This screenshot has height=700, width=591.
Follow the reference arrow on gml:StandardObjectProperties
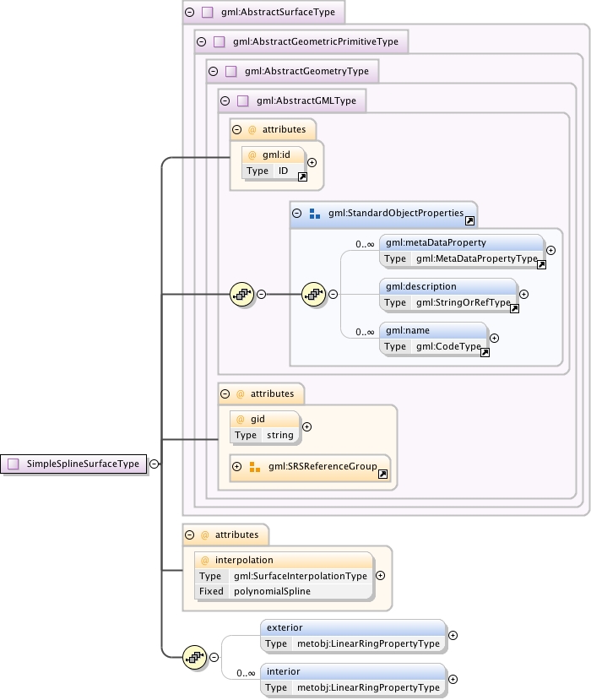tap(469, 220)
